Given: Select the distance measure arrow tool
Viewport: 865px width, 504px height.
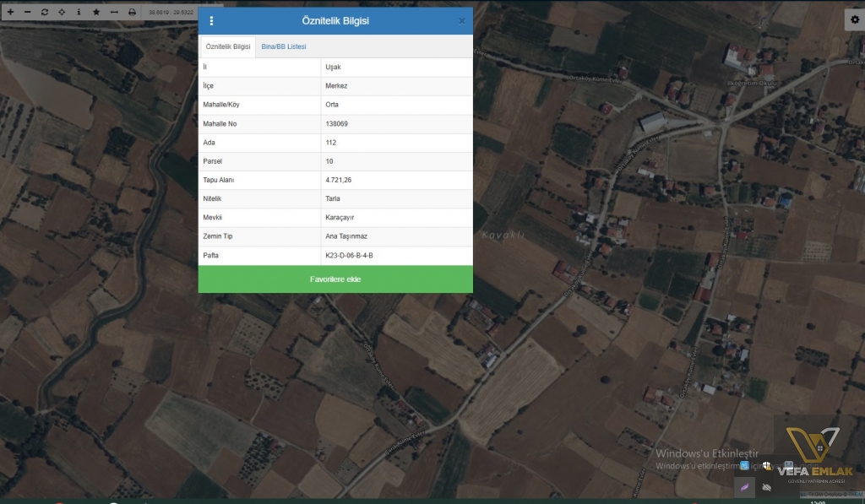Looking at the screenshot, I should pyautogui.click(x=114, y=13).
